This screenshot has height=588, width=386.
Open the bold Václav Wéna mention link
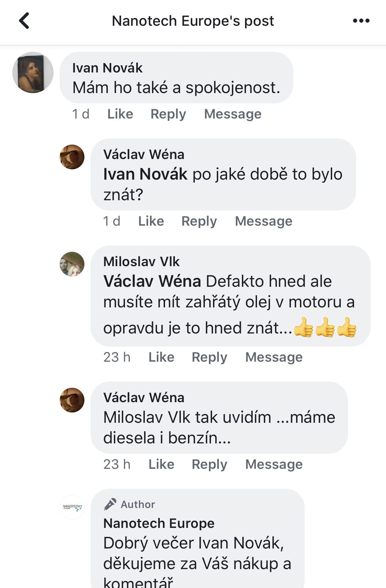[x=152, y=281]
